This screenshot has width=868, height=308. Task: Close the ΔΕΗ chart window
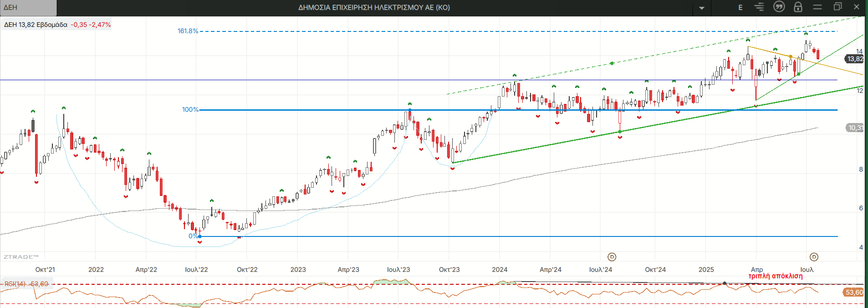[x=857, y=7]
